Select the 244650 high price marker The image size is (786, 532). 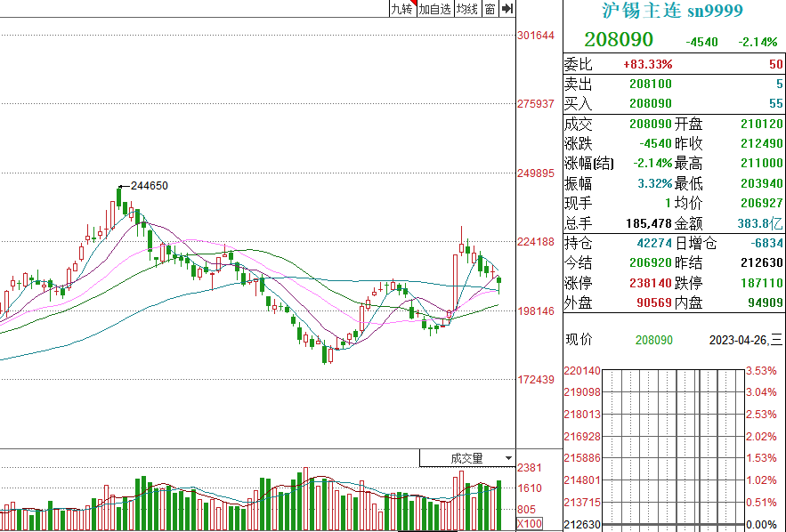[x=149, y=186]
